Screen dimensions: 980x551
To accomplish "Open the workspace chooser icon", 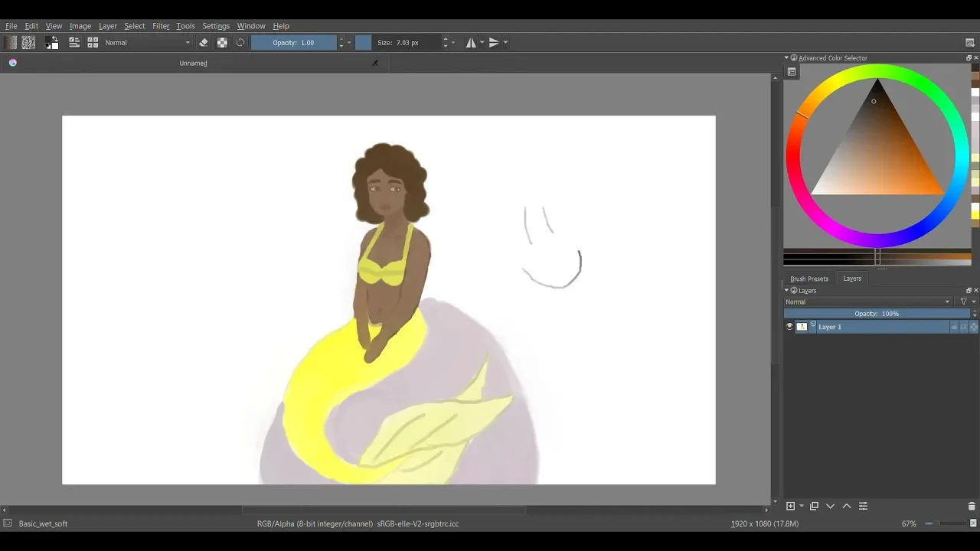I will pyautogui.click(x=970, y=43).
